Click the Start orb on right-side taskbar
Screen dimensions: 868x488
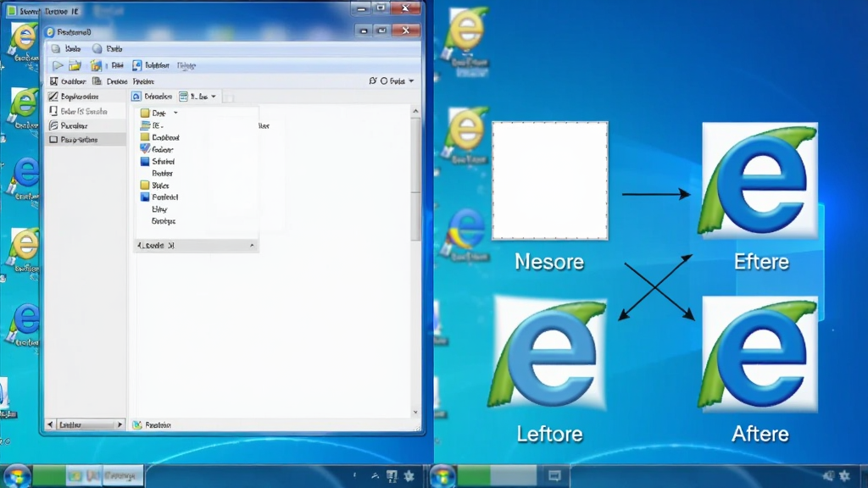[442, 476]
